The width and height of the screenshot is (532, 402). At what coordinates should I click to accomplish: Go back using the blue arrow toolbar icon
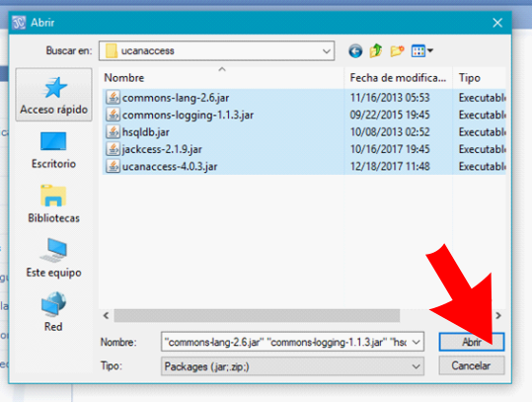pyautogui.click(x=355, y=51)
